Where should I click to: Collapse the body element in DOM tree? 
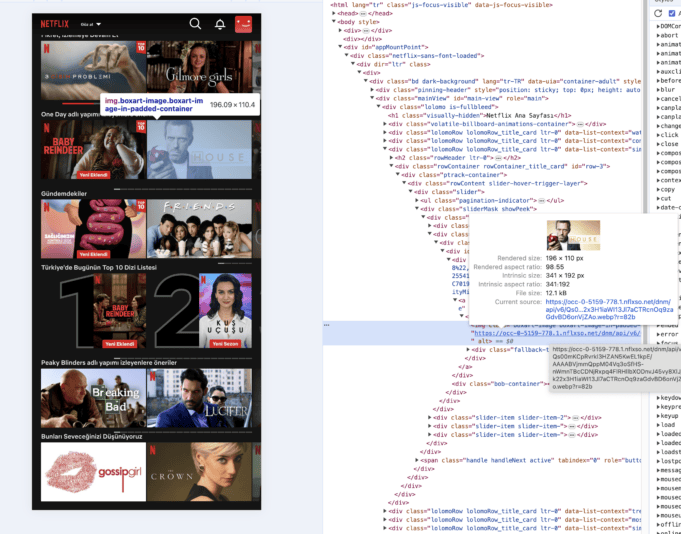[x=334, y=20]
